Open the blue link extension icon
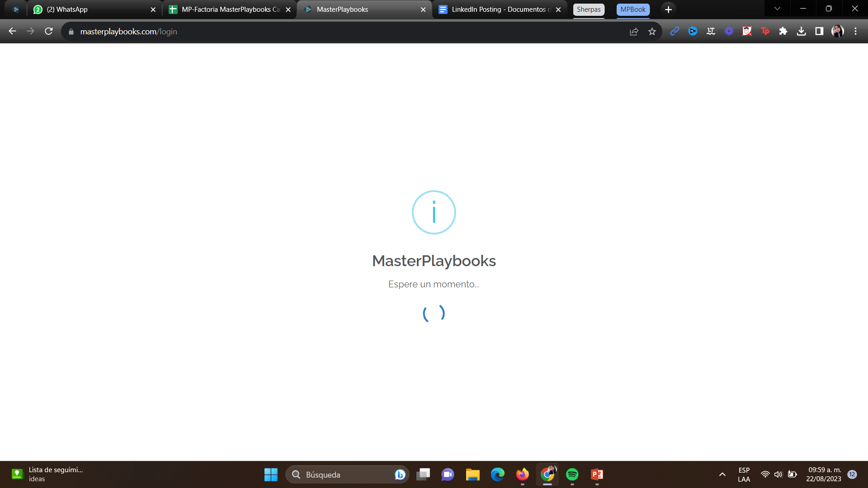 click(x=675, y=31)
